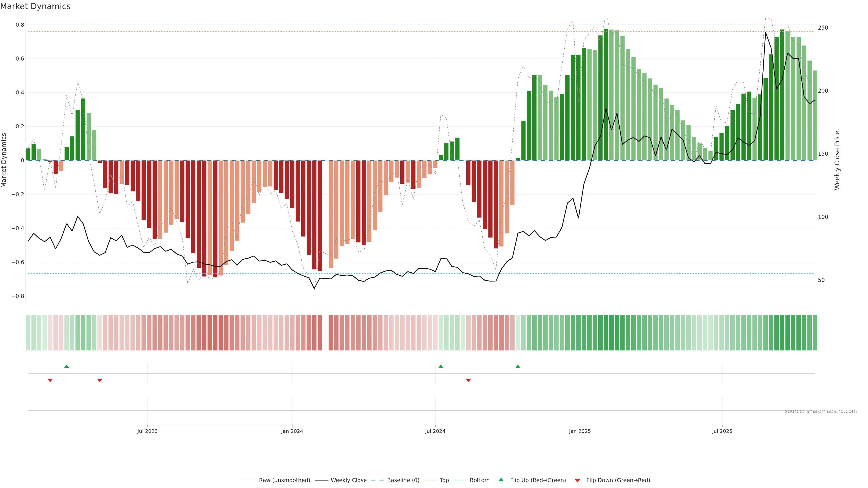
Task: Hide the Top threshold legend item
Action: [444, 480]
